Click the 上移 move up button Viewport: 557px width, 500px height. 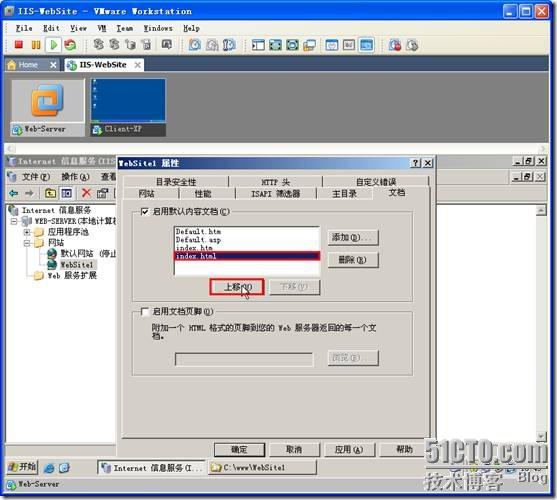[x=237, y=287]
